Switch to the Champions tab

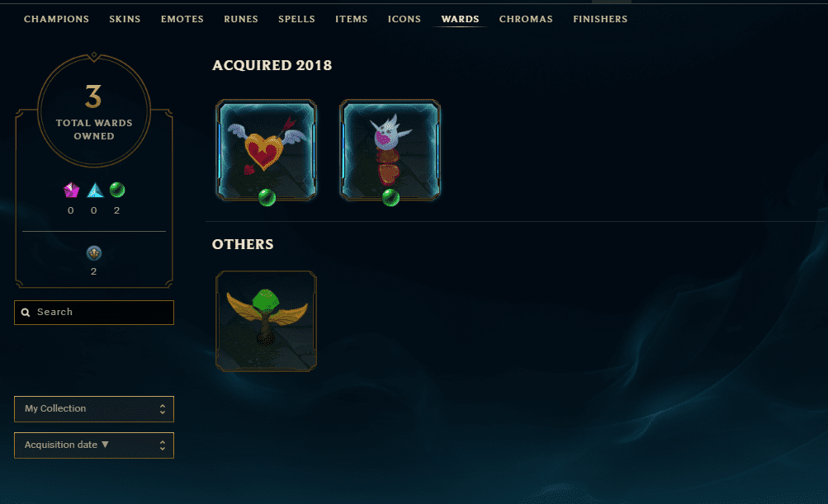click(x=56, y=19)
